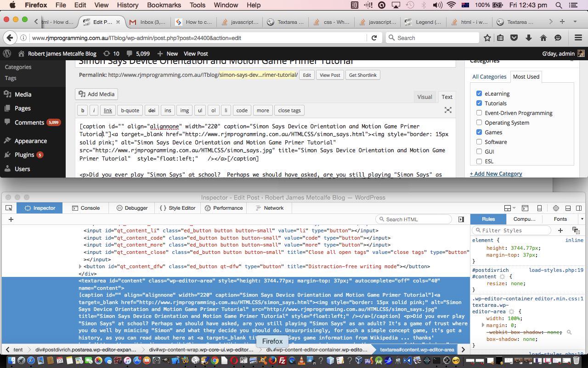This screenshot has height=368, width=588.
Task: Click the Add New Category link
Action: tap(496, 173)
